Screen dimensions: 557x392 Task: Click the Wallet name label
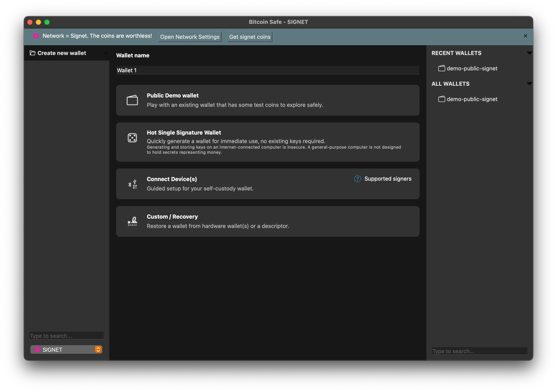pos(133,55)
